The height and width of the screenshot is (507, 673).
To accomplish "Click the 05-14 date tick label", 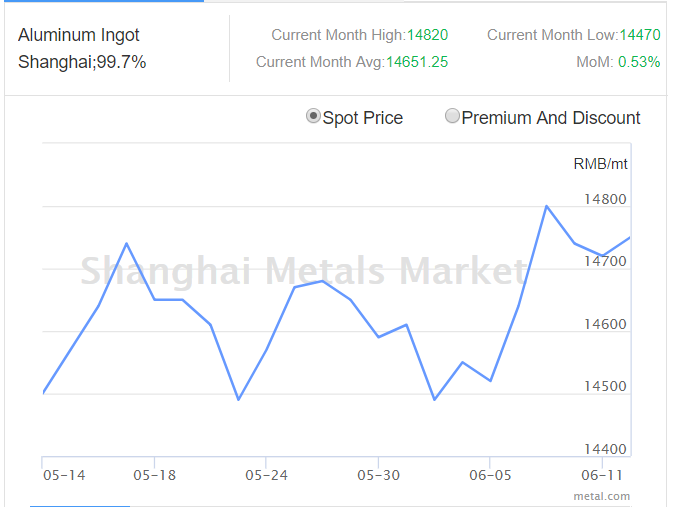I will (64, 475).
